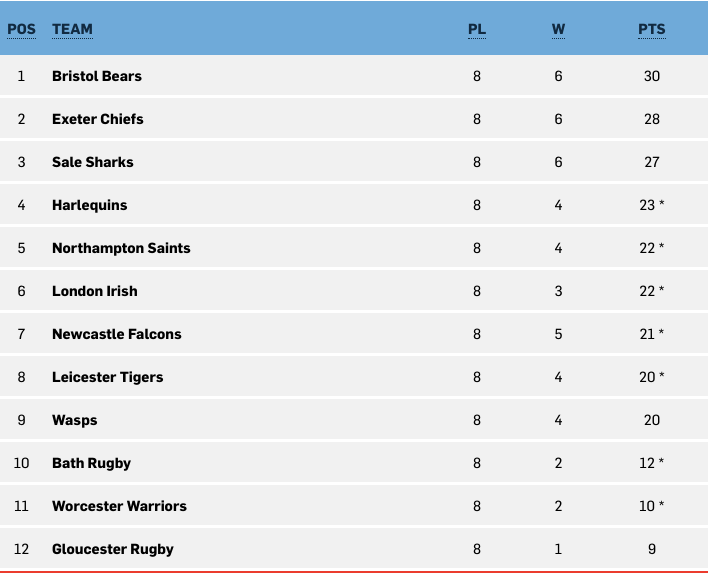
Task: Click the TEAM column header
Action: coord(72,29)
